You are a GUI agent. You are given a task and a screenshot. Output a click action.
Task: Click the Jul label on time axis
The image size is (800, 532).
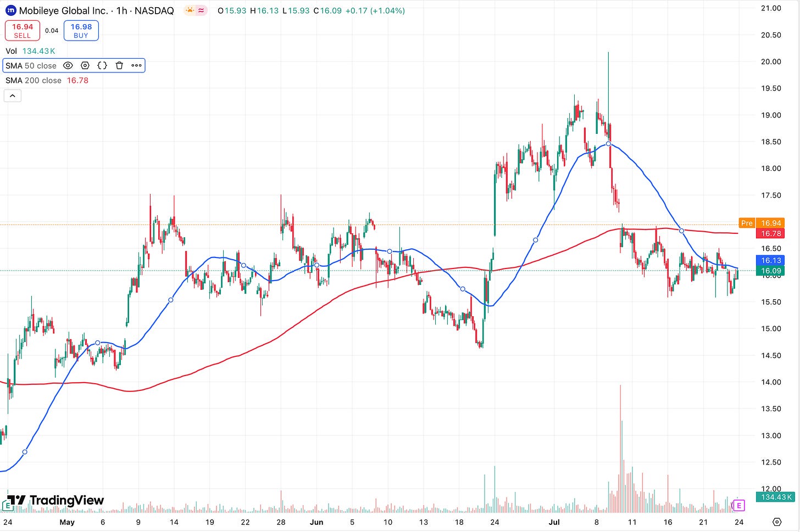pos(554,522)
